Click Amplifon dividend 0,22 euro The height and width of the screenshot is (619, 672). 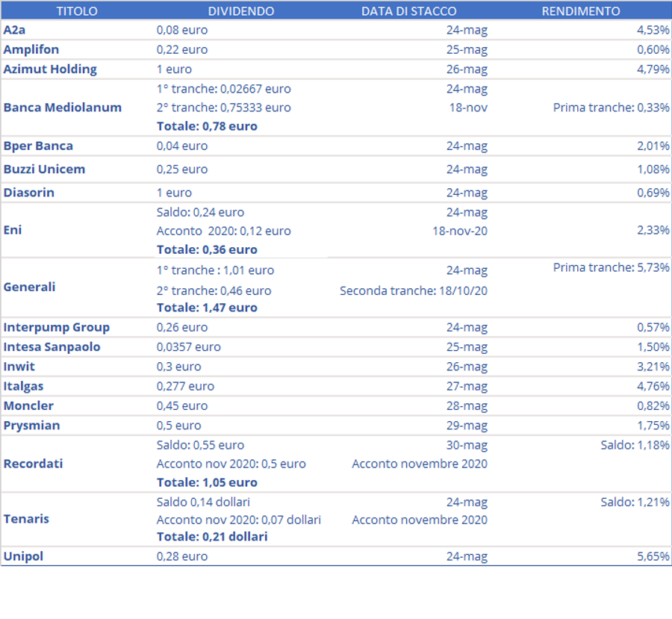(x=182, y=50)
